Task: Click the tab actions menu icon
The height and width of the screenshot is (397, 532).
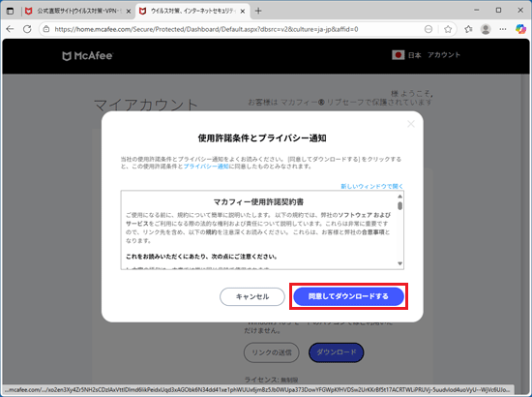Action: 11,11
